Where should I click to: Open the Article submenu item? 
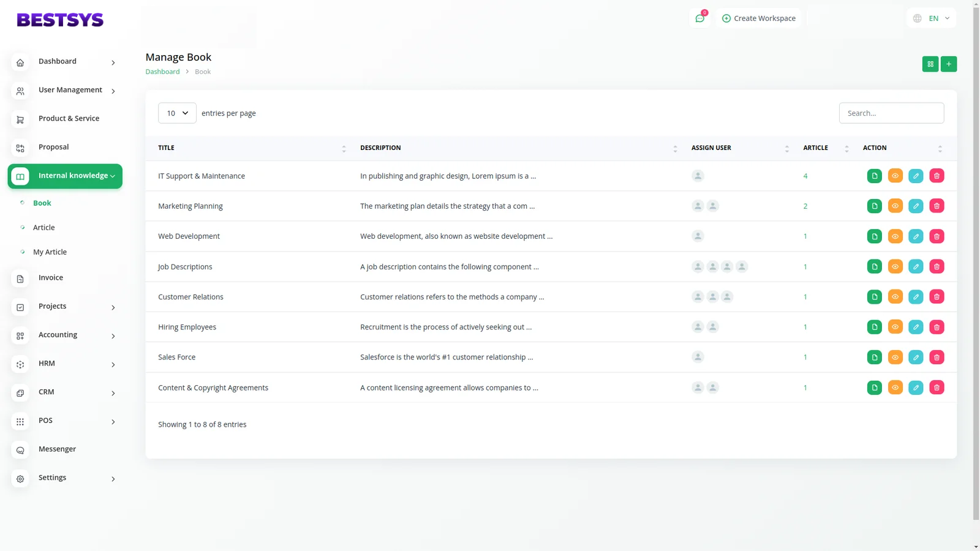[43, 228]
